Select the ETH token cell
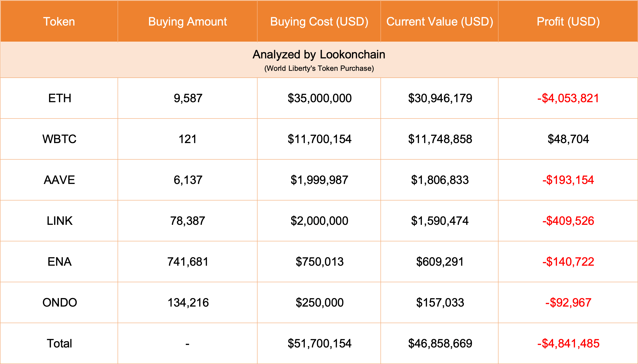This screenshot has width=638, height=364. [x=60, y=98]
